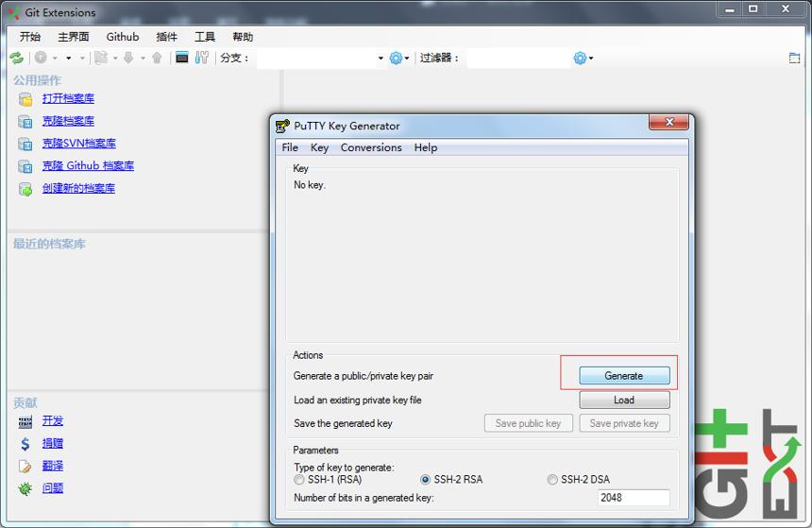Click the toggle layout icon at toolbar right
The height and width of the screenshot is (528, 812).
[794, 58]
